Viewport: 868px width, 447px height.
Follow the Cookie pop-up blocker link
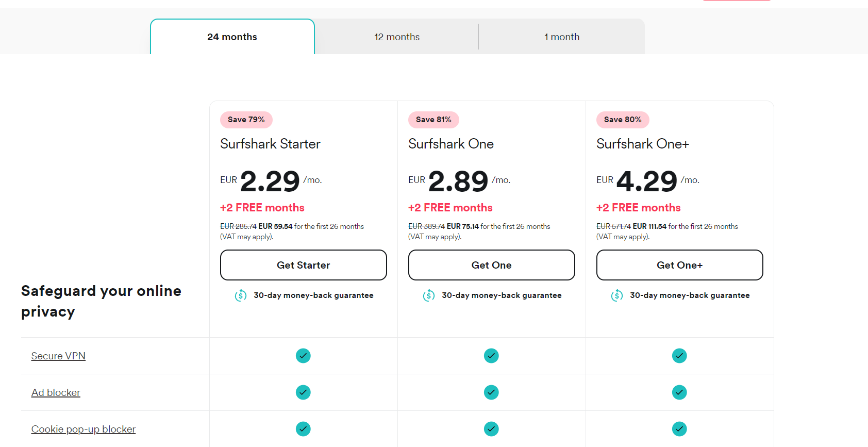(x=84, y=429)
